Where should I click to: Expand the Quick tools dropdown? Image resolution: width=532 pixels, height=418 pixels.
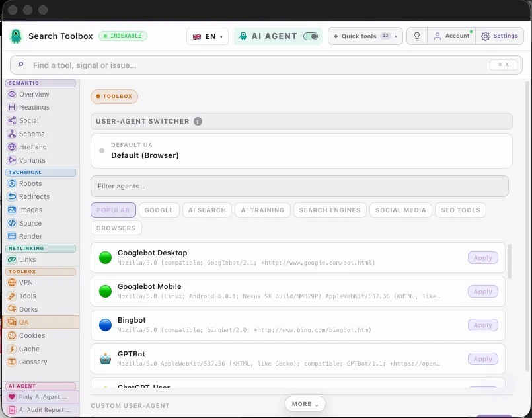365,36
